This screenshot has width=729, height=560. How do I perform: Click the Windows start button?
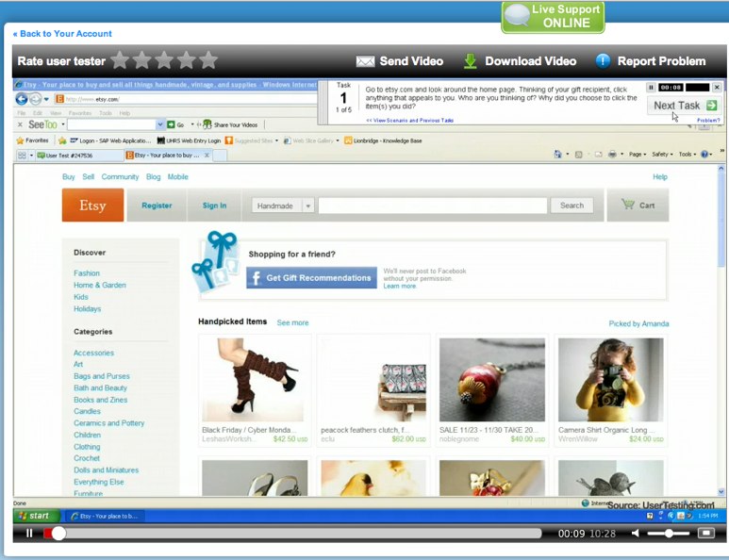[37, 516]
